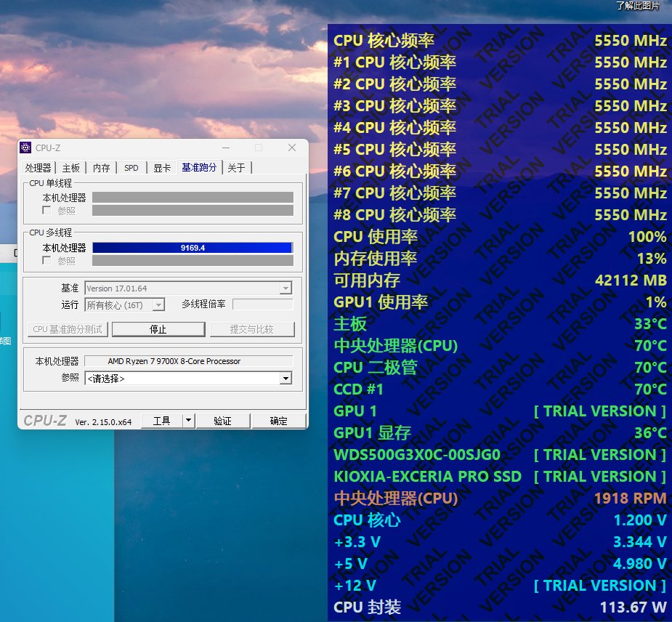The image size is (672, 622).
Task: Click the 多线程倍率 field
Action: click(263, 304)
